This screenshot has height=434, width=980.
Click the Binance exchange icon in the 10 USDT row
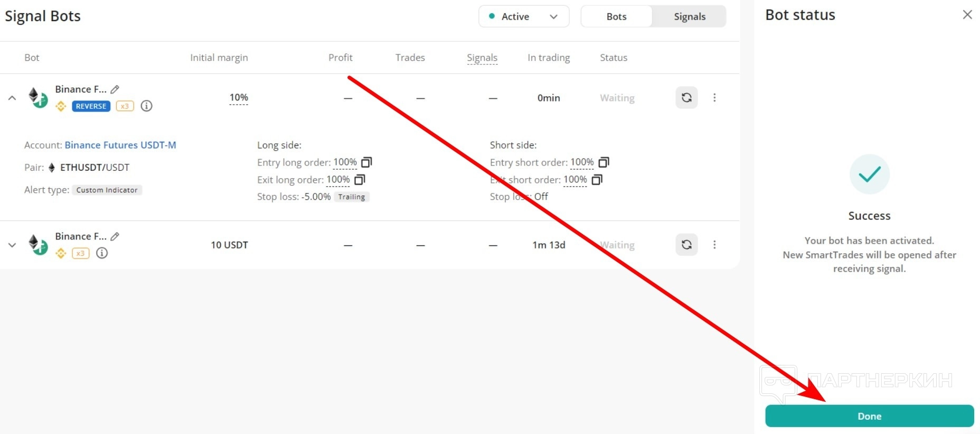pyautogui.click(x=61, y=253)
